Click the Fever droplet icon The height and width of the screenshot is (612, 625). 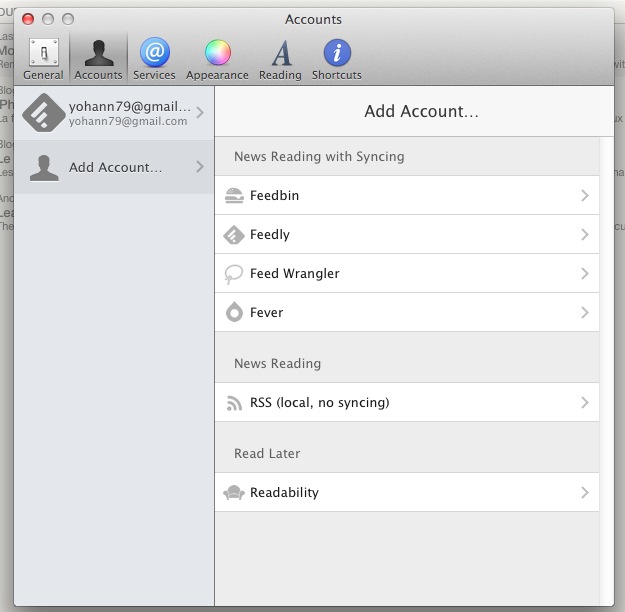[x=234, y=313]
